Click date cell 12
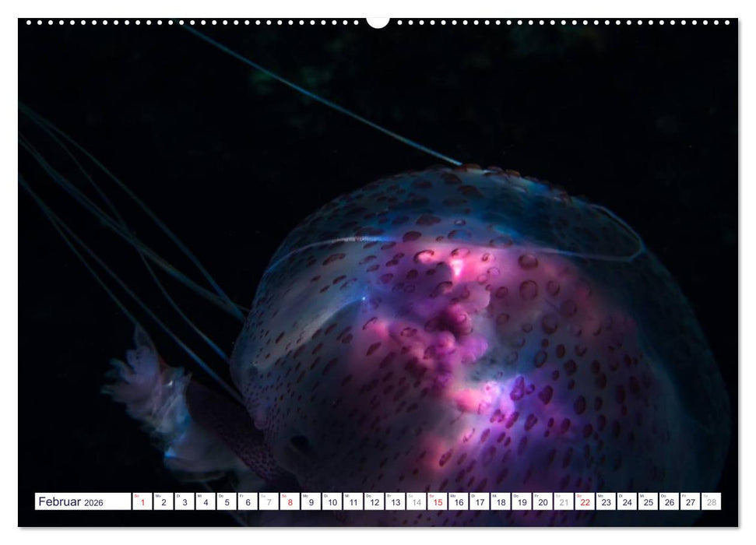Image resolution: width=756 pixels, height=545 pixels. 374,502
